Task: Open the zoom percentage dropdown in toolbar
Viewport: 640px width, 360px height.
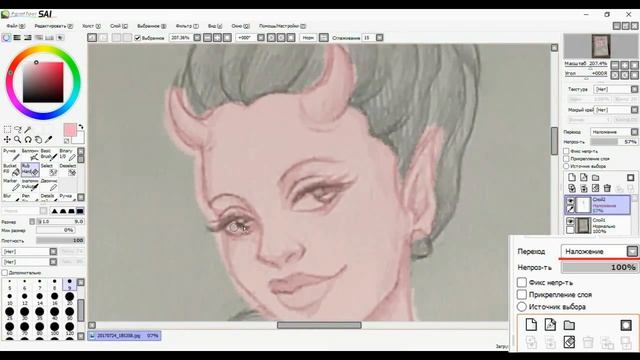Action: 197,38
